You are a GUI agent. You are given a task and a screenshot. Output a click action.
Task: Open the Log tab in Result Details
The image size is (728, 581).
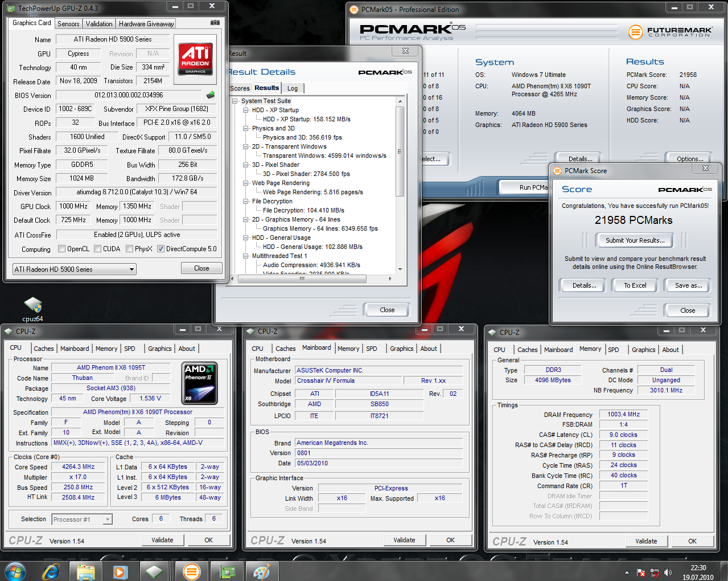pyautogui.click(x=293, y=88)
